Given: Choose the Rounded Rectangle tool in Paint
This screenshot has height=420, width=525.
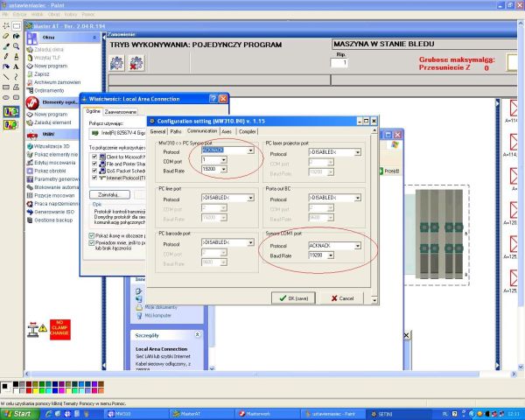Looking at the screenshot, I should (16, 97).
